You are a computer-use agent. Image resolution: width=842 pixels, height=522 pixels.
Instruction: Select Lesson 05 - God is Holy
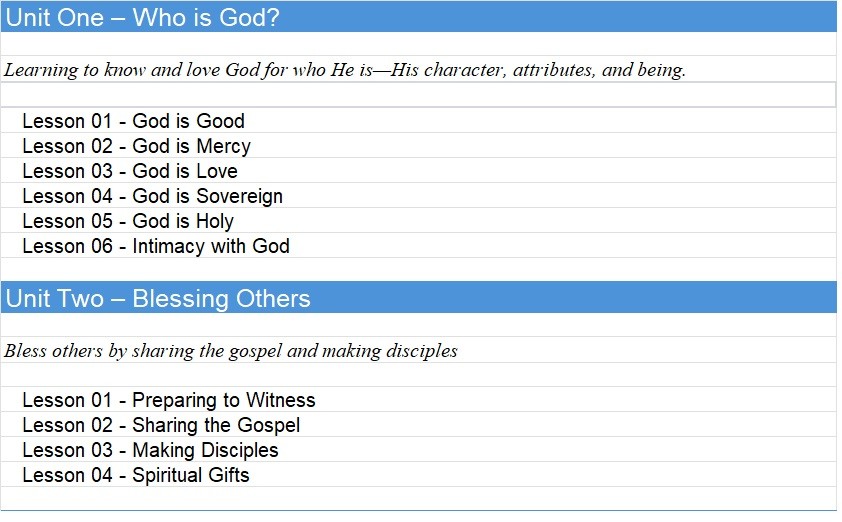point(128,221)
